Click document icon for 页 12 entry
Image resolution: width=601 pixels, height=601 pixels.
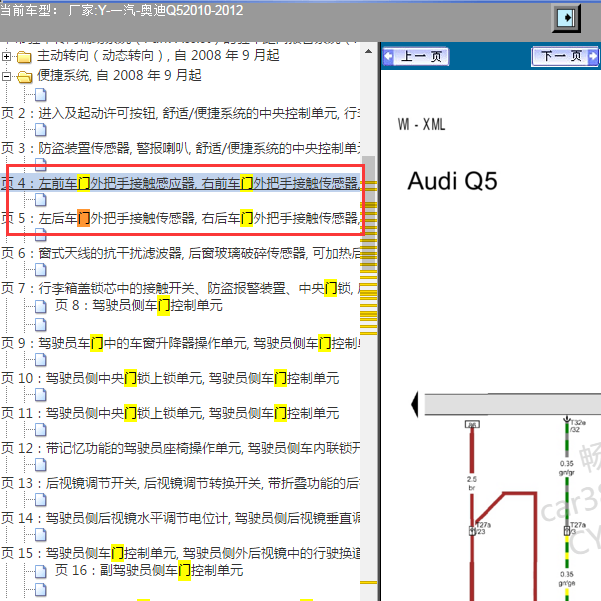41,430
